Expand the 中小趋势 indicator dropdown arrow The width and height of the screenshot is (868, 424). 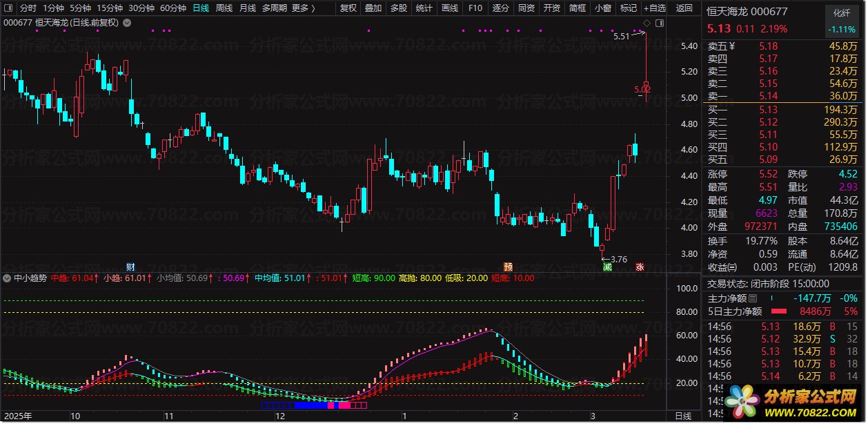8,278
